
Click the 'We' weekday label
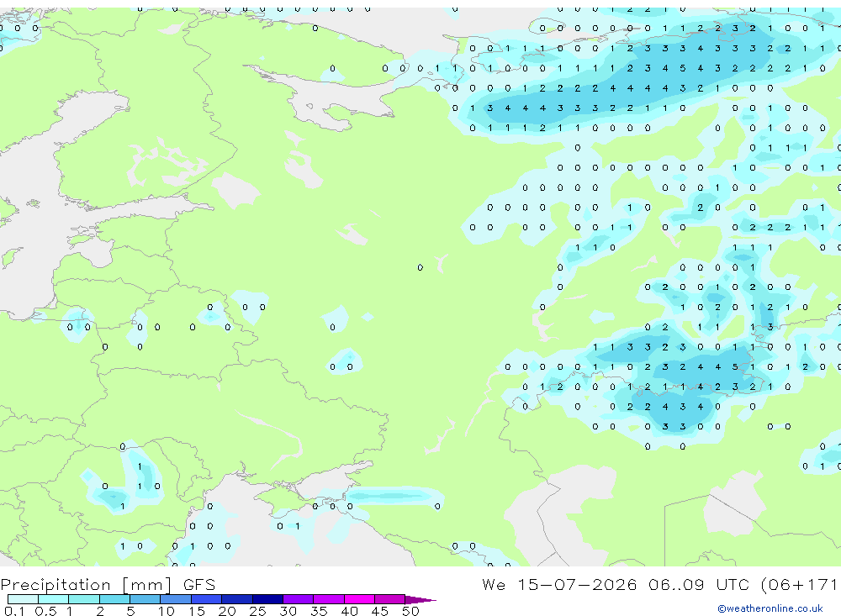click(x=494, y=584)
